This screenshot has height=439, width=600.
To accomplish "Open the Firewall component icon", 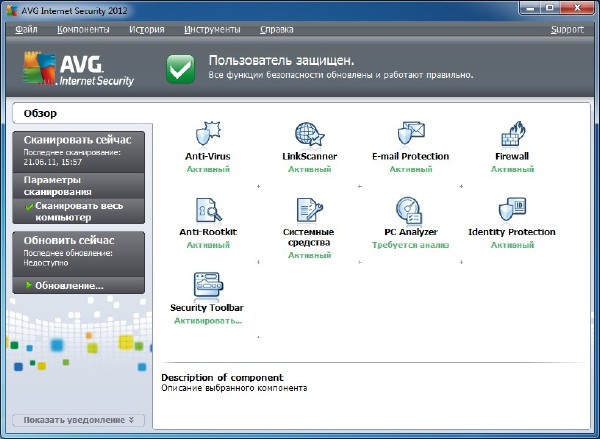I will coord(512,135).
